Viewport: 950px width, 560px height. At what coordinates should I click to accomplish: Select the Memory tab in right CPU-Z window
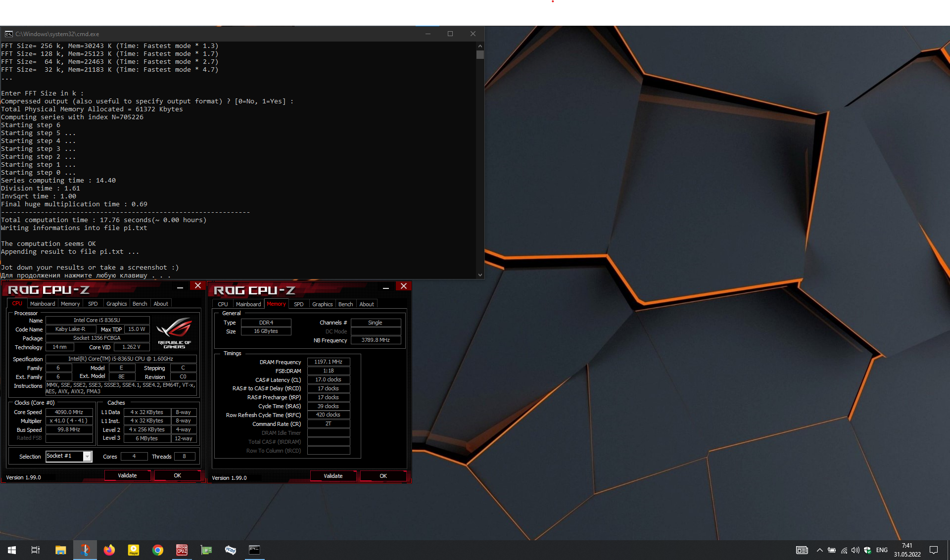(276, 304)
